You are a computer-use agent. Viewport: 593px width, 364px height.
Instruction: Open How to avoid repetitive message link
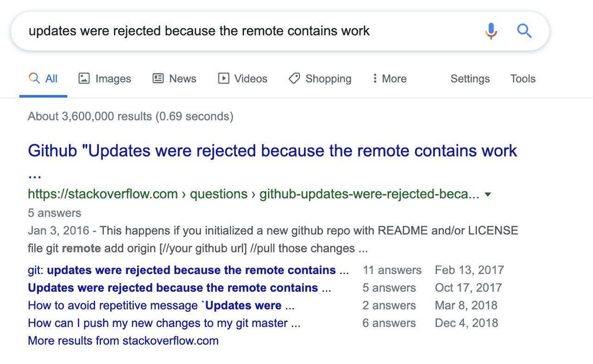coord(161,306)
